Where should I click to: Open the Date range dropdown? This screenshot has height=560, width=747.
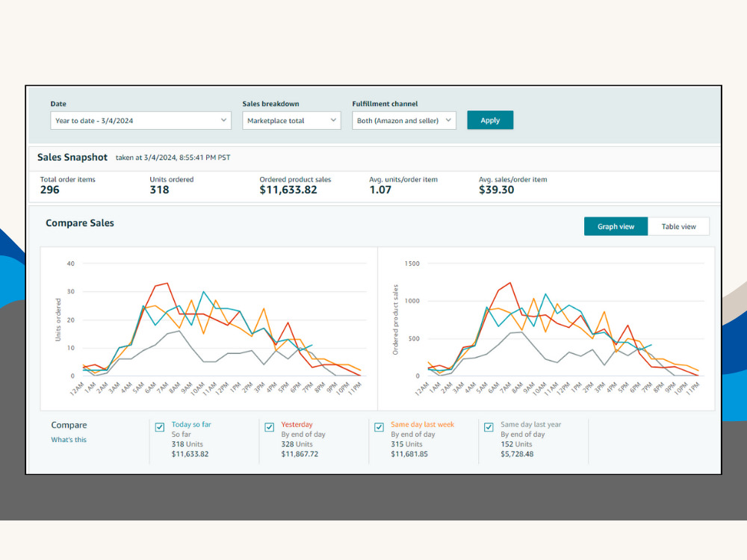(140, 120)
